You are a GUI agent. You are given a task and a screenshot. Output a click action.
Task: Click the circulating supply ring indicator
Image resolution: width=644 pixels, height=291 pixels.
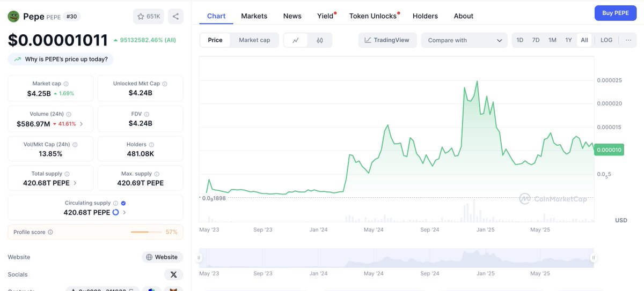coord(115,212)
